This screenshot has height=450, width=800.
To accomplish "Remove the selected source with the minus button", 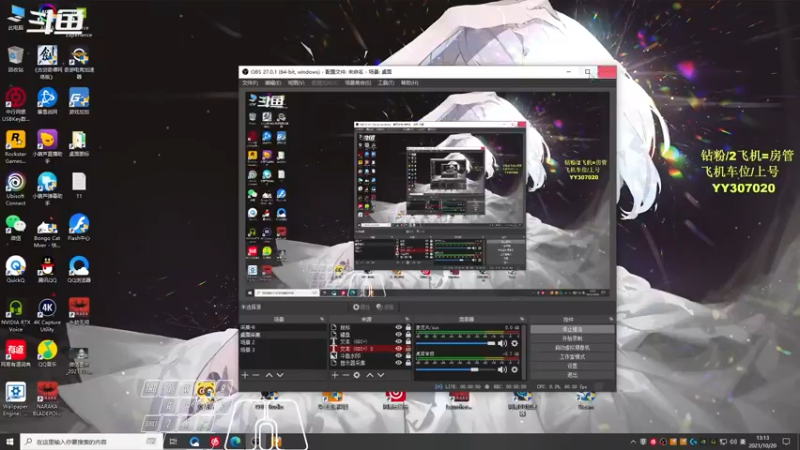I will pos(345,375).
